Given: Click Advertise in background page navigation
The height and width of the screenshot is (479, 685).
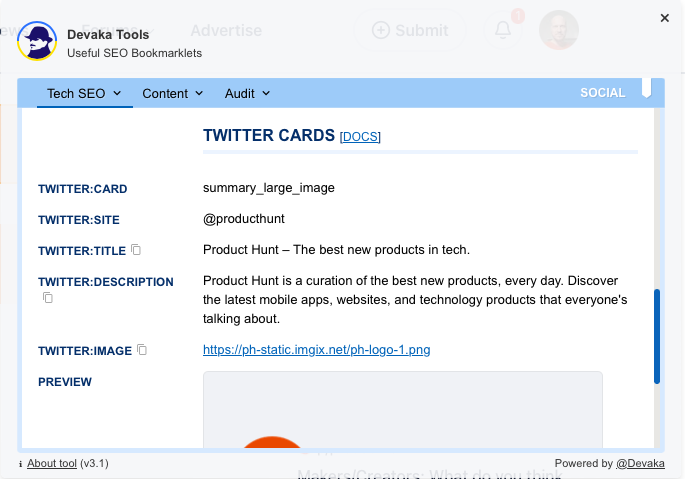Looking at the screenshot, I should pos(226,30).
